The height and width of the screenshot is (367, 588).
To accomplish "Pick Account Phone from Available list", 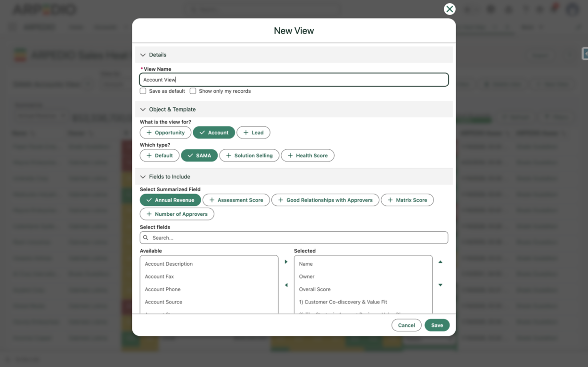I will click(209, 289).
